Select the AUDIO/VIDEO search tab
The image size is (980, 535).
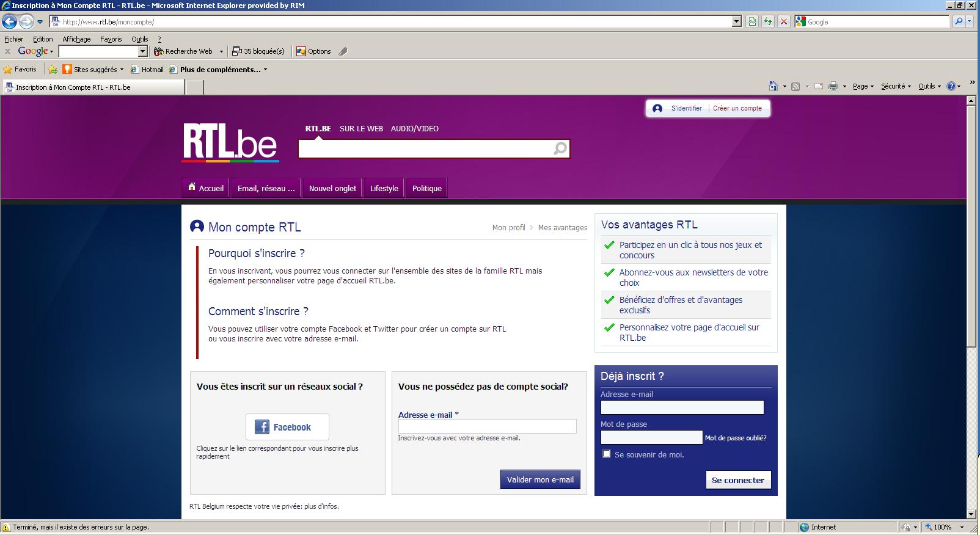pyautogui.click(x=415, y=128)
